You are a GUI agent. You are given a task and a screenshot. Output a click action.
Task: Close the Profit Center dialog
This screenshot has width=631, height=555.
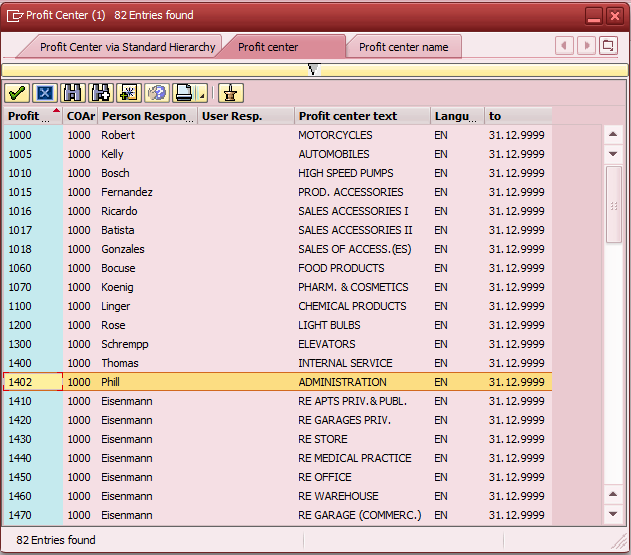tap(615, 16)
